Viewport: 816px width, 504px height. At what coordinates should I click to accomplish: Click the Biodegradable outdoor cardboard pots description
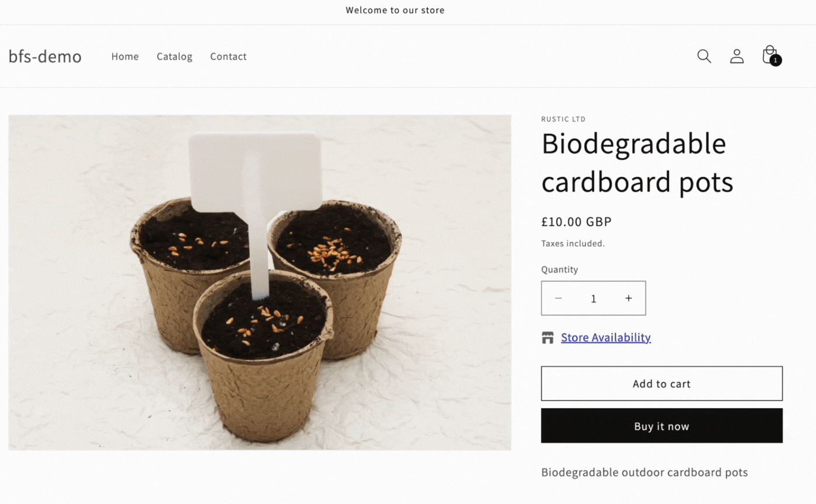point(644,472)
